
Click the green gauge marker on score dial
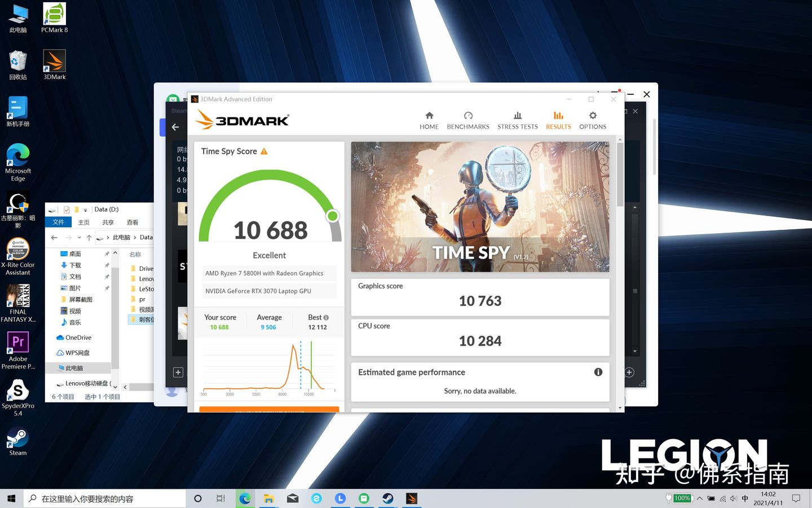pos(333,216)
